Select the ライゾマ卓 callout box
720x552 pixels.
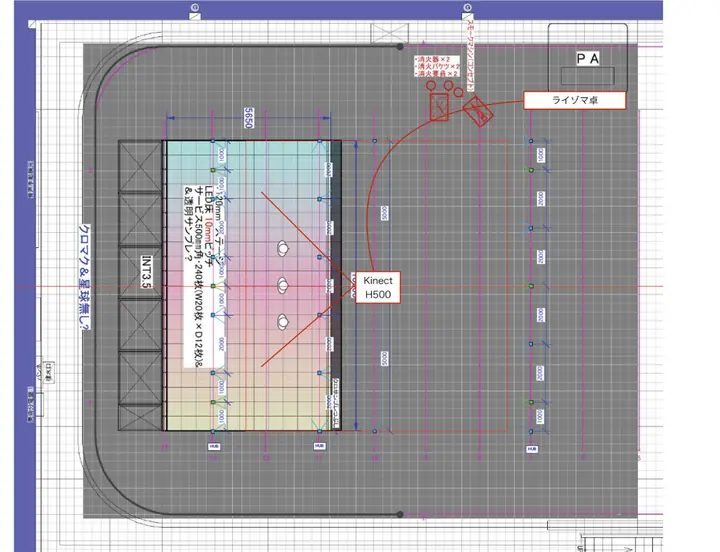574,100
